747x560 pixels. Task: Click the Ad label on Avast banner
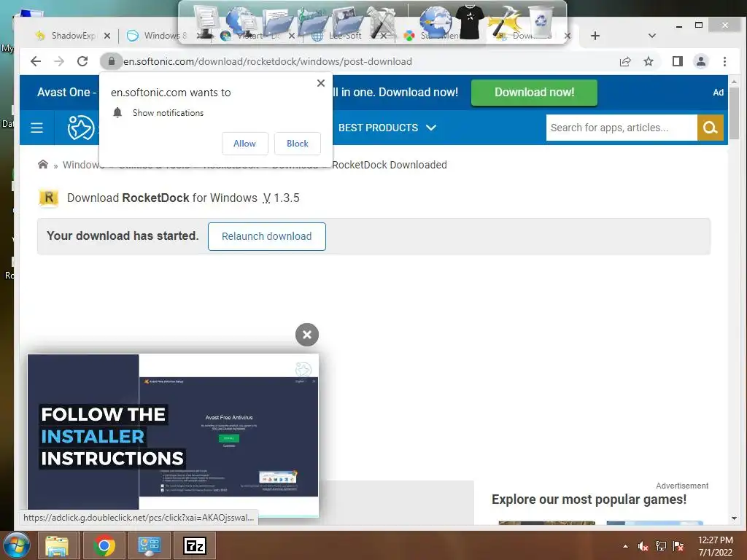coord(718,93)
